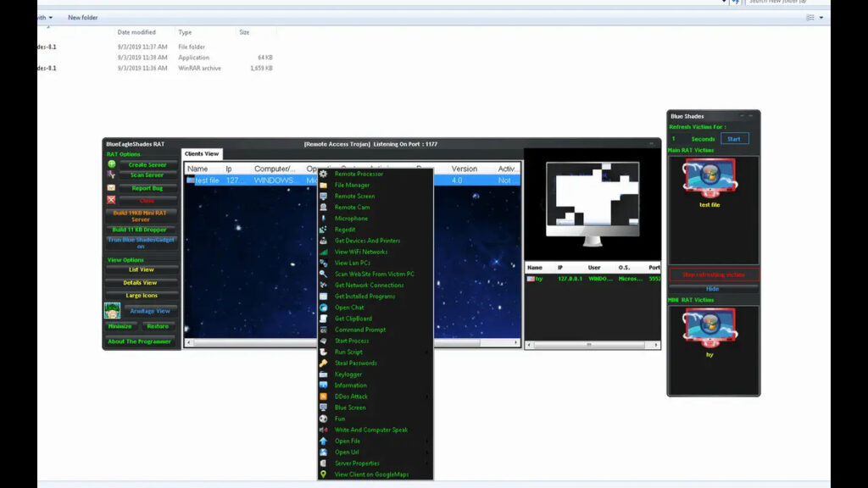
Task: Click the remote screen monitor preview
Action: [593, 203]
